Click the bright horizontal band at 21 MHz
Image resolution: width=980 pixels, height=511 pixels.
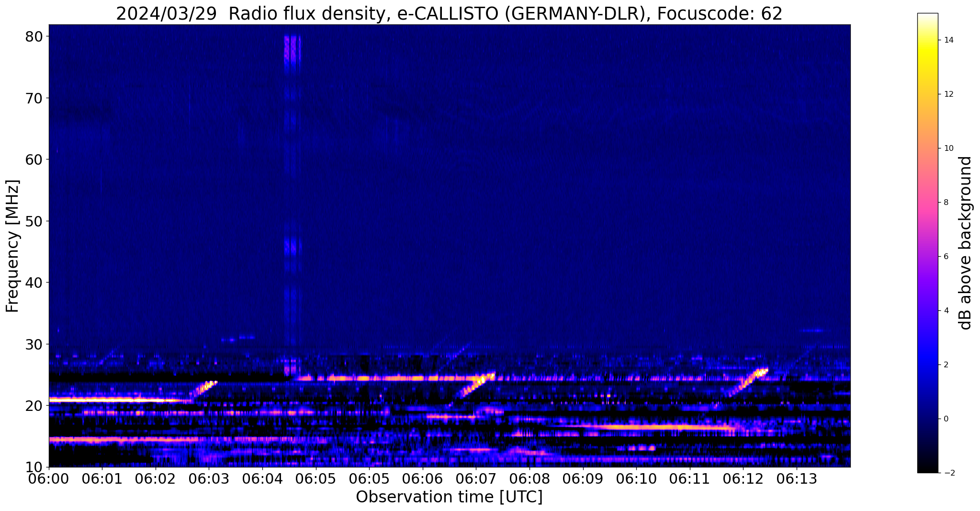click(120, 400)
